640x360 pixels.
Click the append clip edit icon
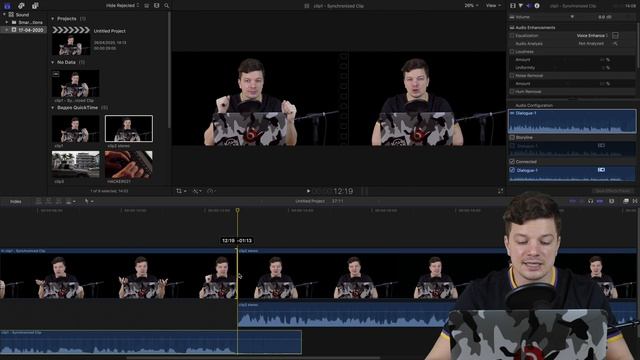[58, 202]
